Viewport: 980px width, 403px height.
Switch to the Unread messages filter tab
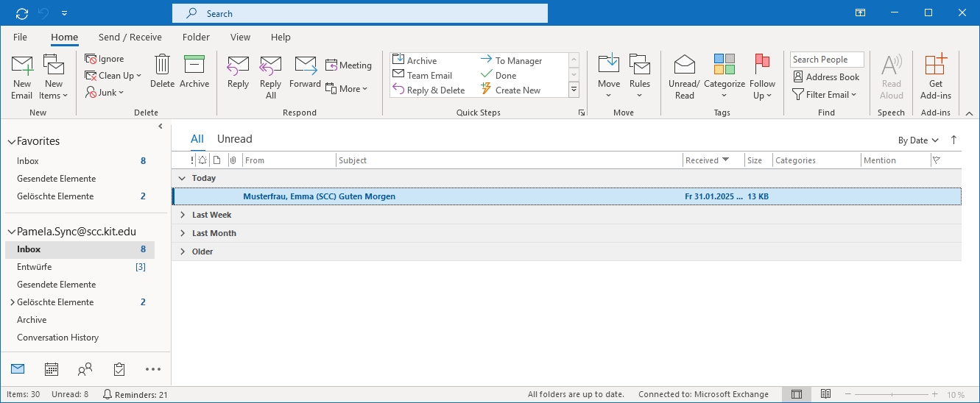tap(234, 139)
